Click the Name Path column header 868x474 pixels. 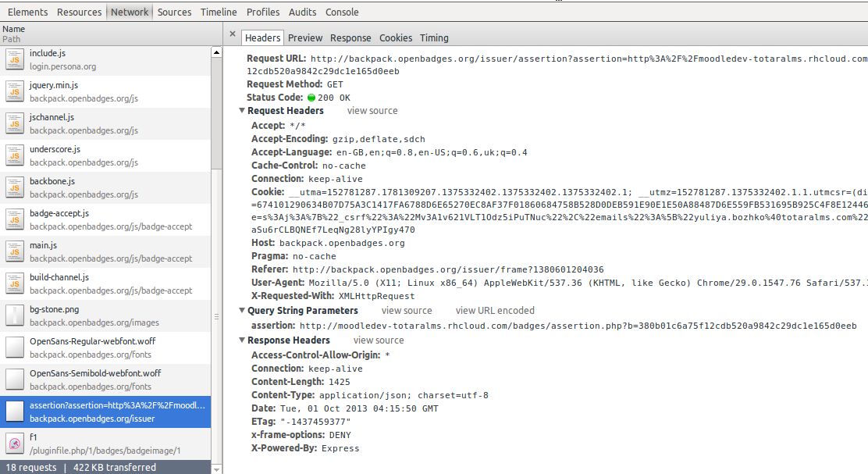coord(111,34)
